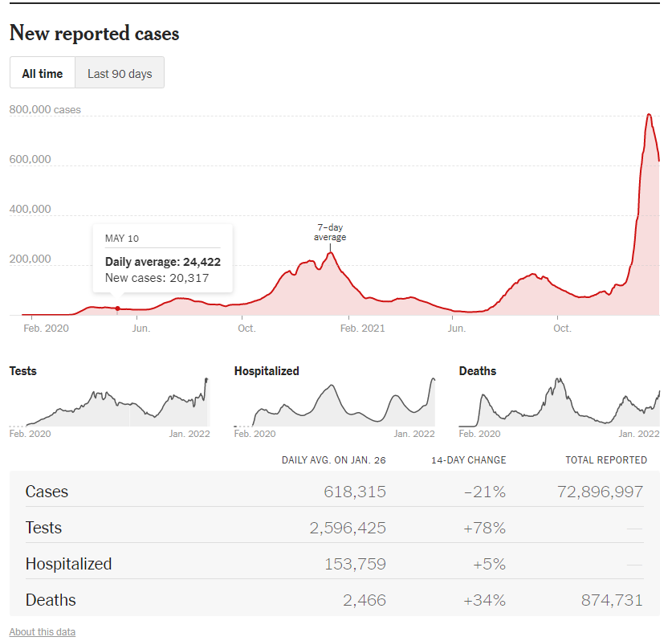
Task: Switch to the All time view
Action: (43, 73)
